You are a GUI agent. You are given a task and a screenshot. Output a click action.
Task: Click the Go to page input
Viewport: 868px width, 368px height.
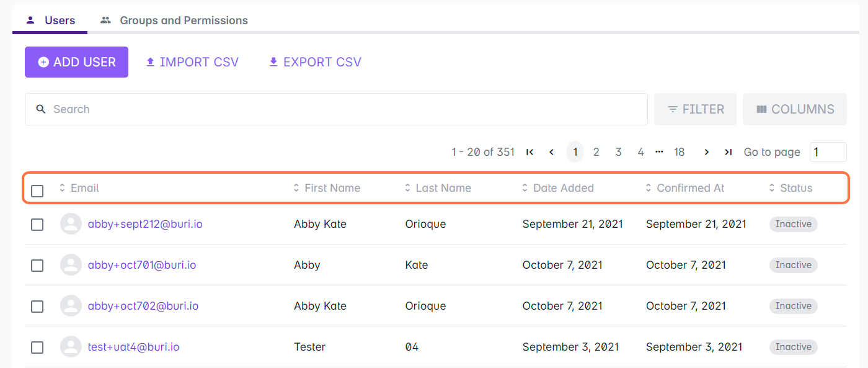828,152
